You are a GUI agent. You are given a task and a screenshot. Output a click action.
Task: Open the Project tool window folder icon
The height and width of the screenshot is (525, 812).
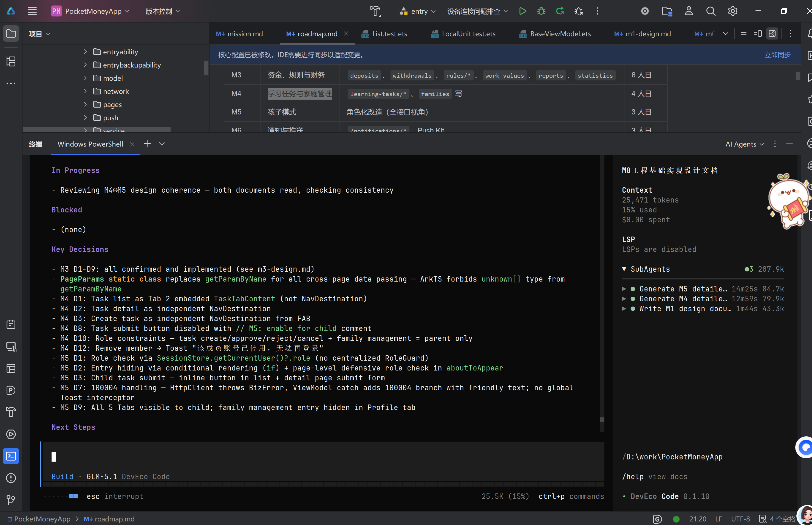(11, 34)
